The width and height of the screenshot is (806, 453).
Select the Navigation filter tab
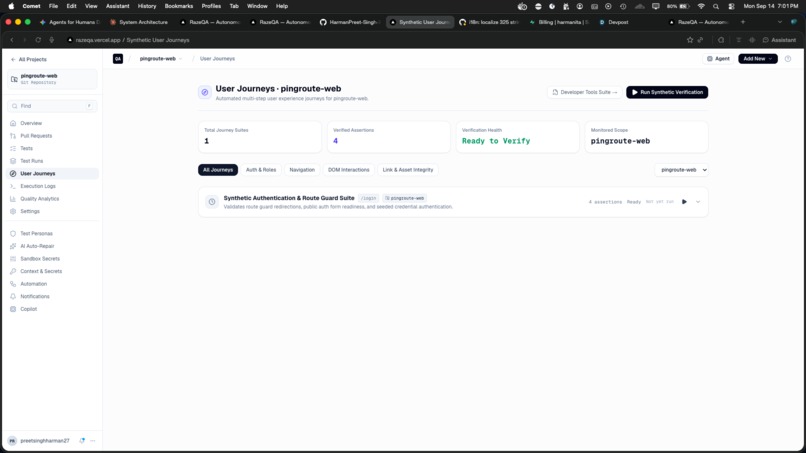[x=302, y=170]
